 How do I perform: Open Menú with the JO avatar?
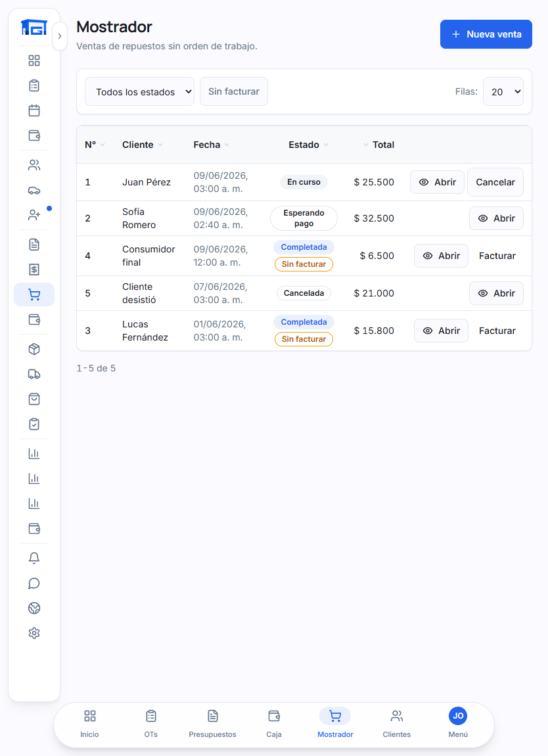point(458,724)
